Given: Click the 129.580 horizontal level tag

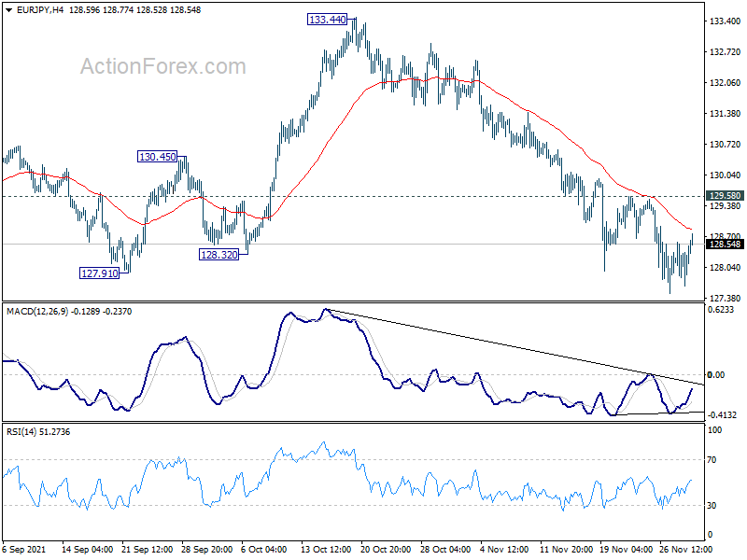Looking at the screenshot, I should tap(725, 196).
